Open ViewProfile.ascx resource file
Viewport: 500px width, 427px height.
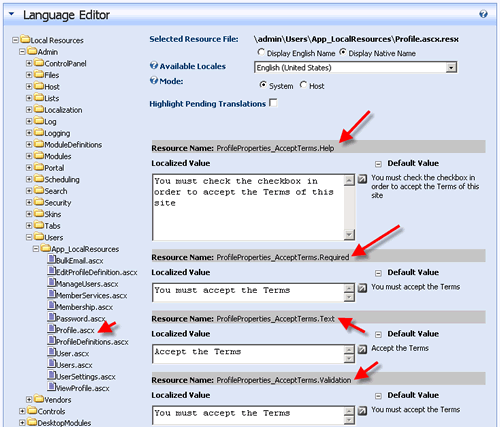(83, 388)
